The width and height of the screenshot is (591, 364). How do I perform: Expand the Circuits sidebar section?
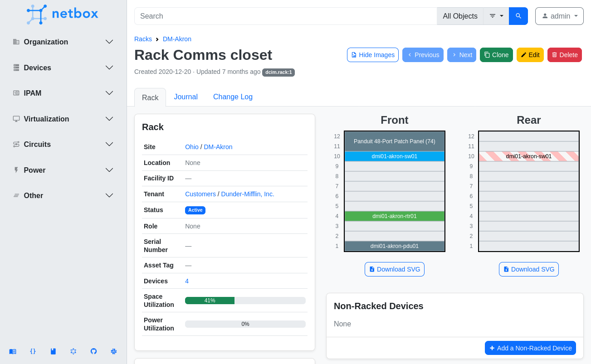coord(109,144)
